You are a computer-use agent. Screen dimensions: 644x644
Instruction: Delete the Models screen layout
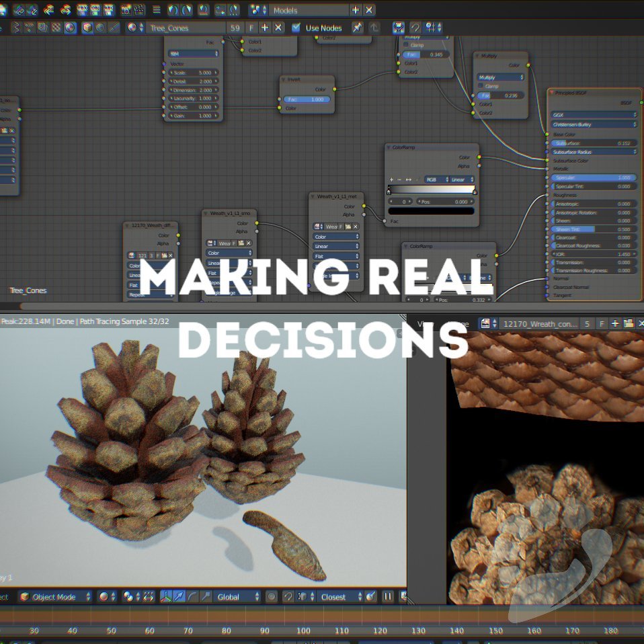coord(369,10)
